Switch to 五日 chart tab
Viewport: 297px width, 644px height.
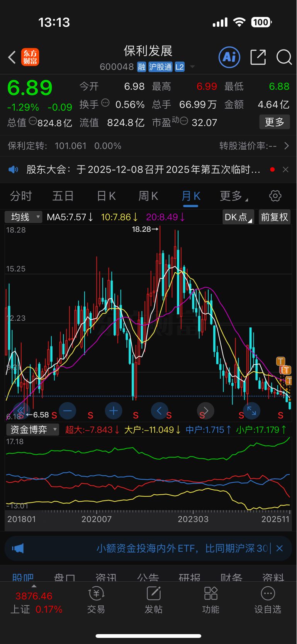(x=63, y=196)
